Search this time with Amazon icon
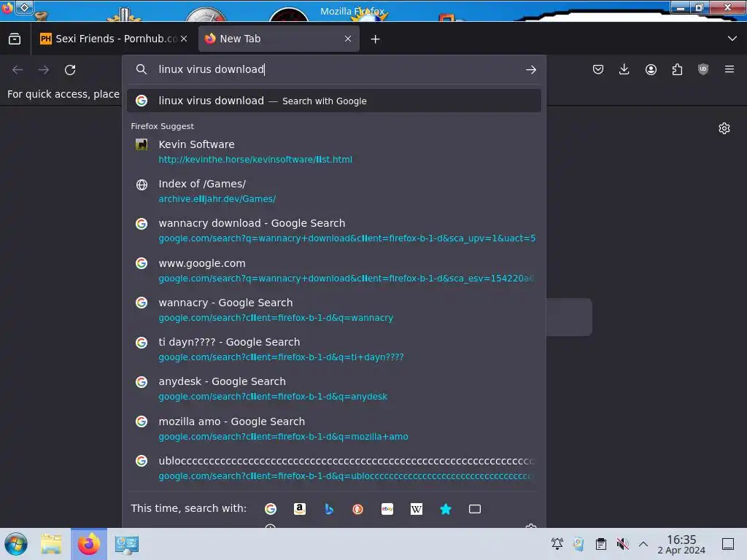Screen dimensions: 747x560 point(300,509)
